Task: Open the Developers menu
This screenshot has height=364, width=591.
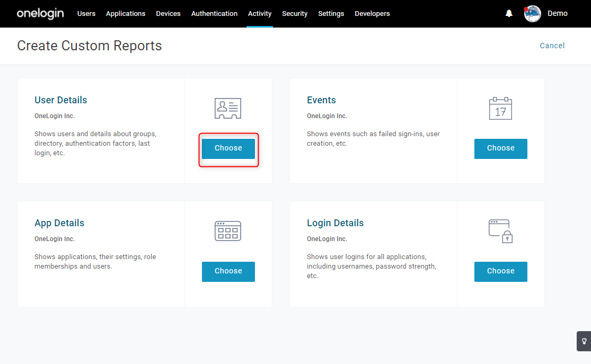Action: point(372,14)
